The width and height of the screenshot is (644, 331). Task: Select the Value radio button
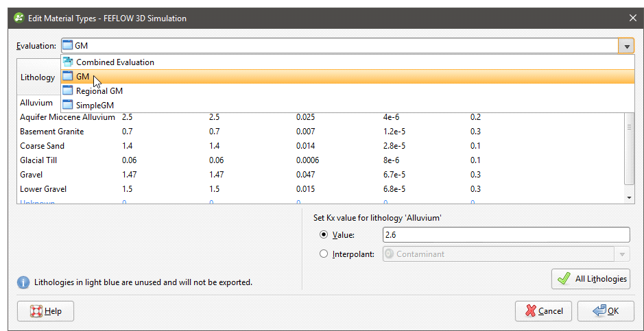point(324,235)
